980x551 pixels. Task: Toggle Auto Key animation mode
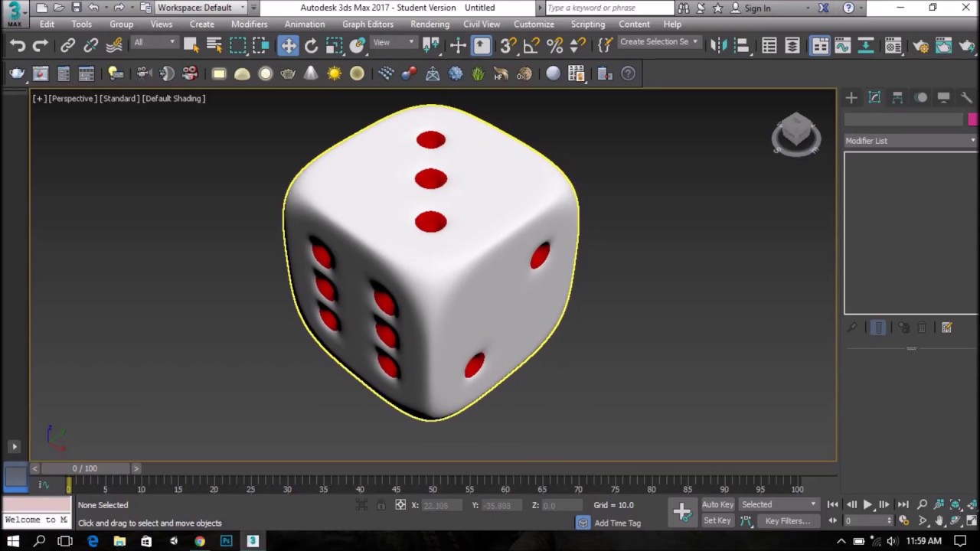coord(717,504)
